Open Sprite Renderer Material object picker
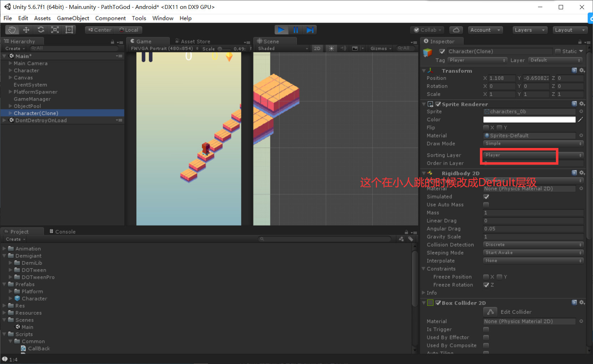The width and height of the screenshot is (593, 364). click(581, 135)
